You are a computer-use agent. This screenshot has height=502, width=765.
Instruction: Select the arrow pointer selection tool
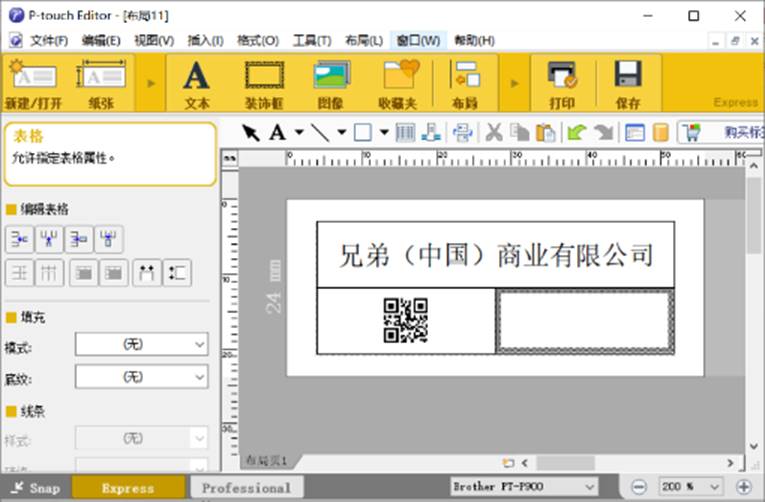(251, 133)
